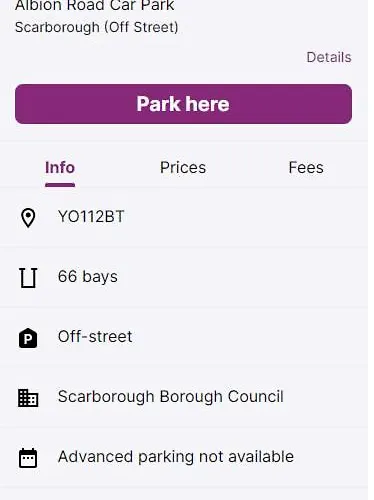
Task: Click the parking bay icon
Action: tap(28, 278)
